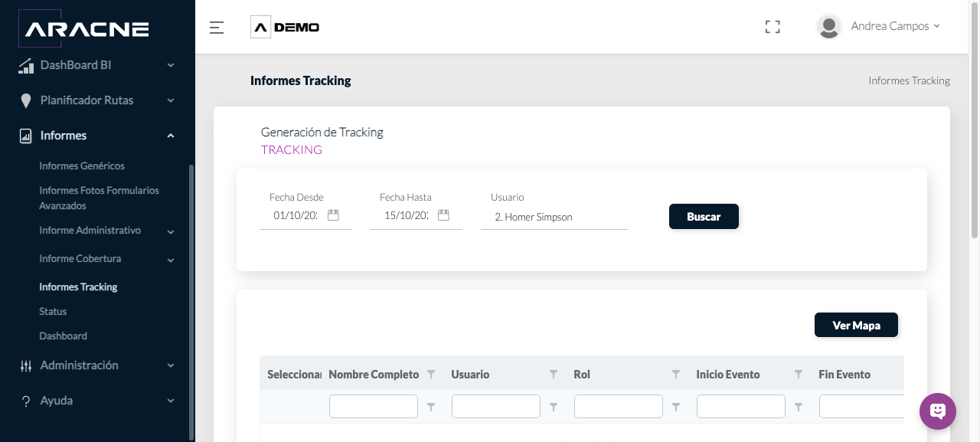This screenshot has height=442, width=980.
Task: Click the ARACNE logo
Action: click(x=83, y=28)
